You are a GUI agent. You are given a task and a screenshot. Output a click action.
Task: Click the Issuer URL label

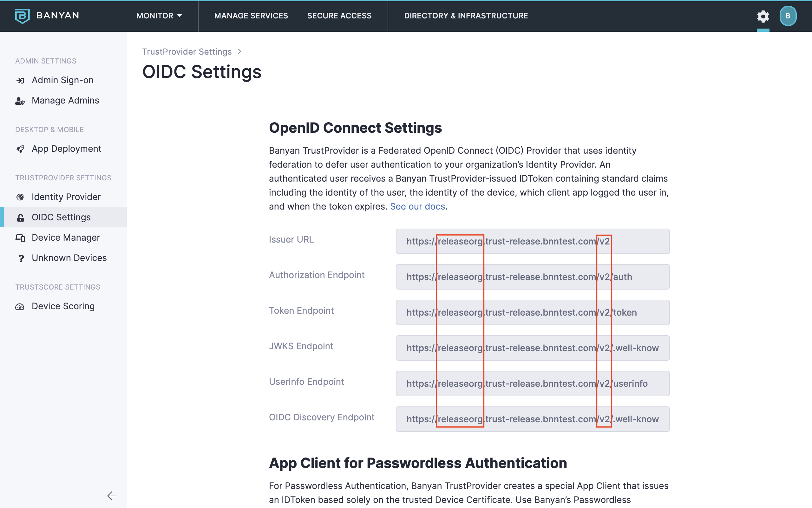click(291, 239)
